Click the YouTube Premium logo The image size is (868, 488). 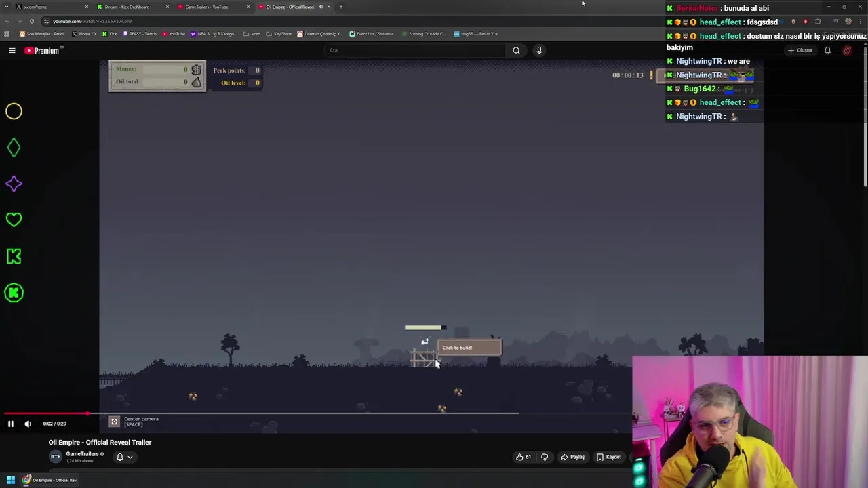coord(44,50)
